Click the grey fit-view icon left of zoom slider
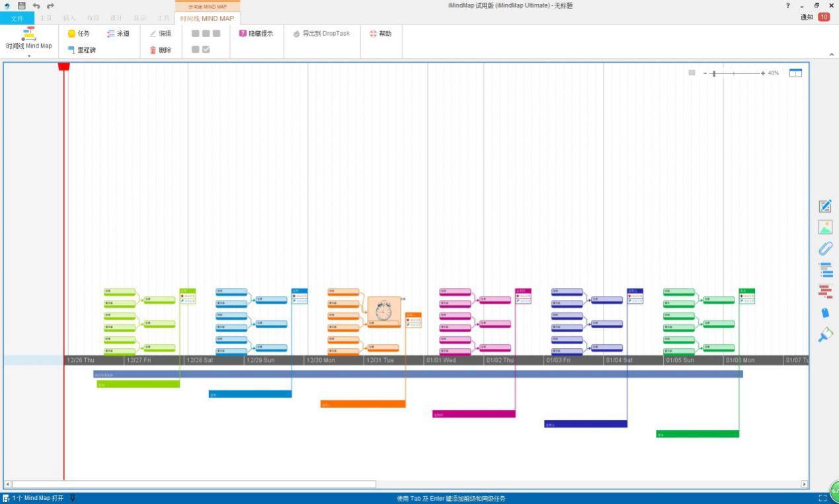Image resolution: width=839 pixels, height=504 pixels. click(x=692, y=73)
